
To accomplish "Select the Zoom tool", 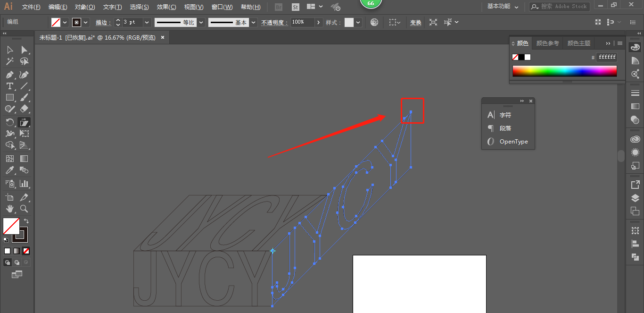I will pyautogui.click(x=24, y=208).
